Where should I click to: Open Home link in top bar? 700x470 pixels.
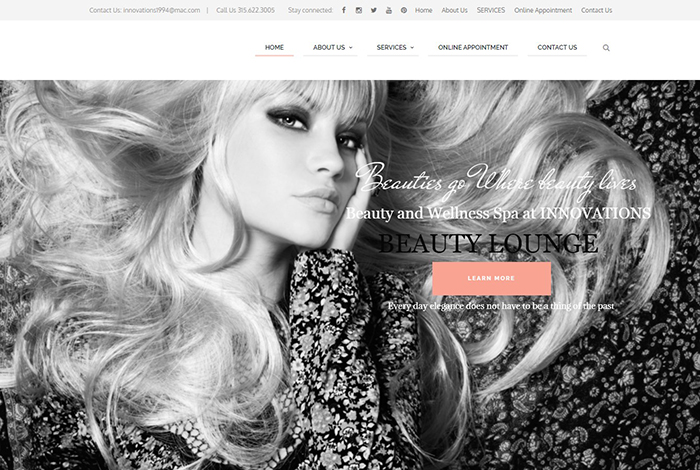[x=424, y=10]
